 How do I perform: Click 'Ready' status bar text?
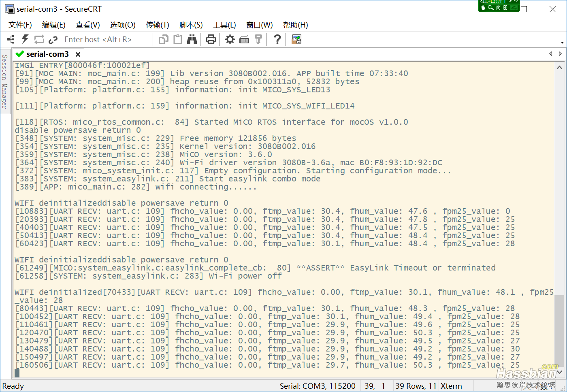[x=13, y=386]
